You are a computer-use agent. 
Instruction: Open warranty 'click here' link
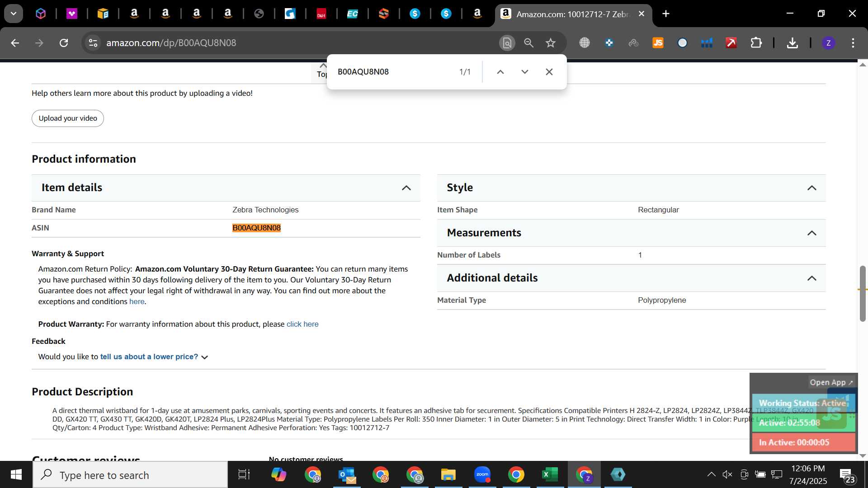(x=302, y=324)
